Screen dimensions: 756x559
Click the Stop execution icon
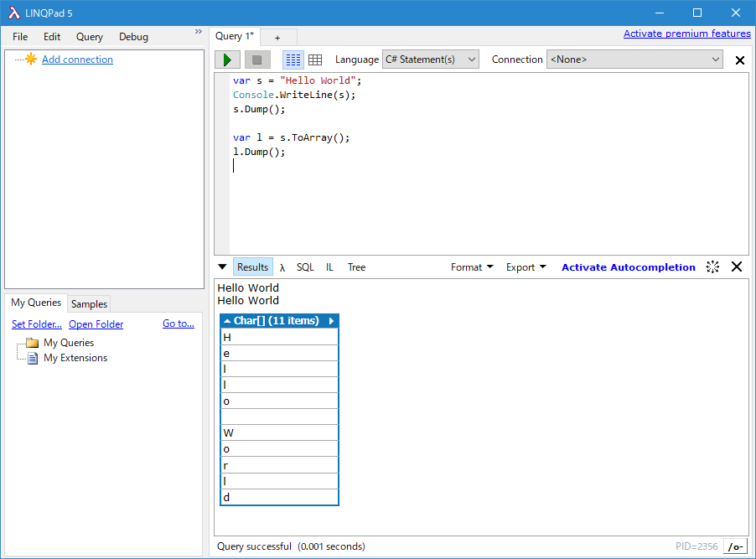[257, 60]
